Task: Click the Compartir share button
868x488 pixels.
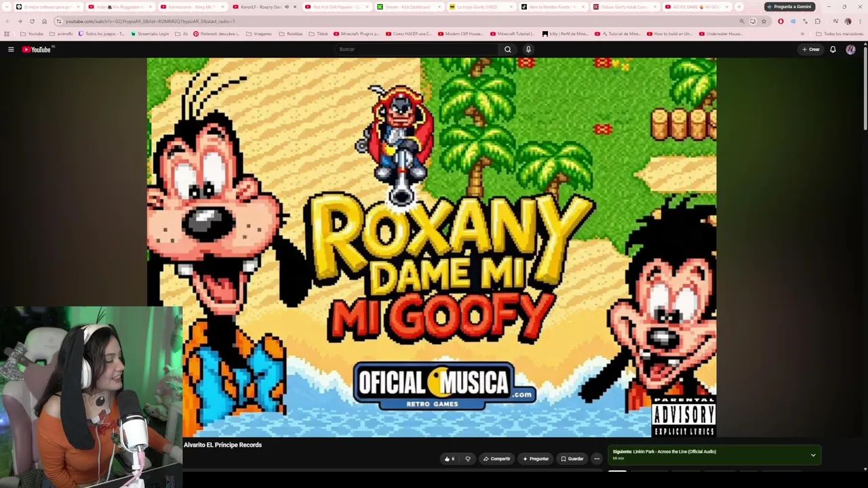Action: tap(496, 459)
